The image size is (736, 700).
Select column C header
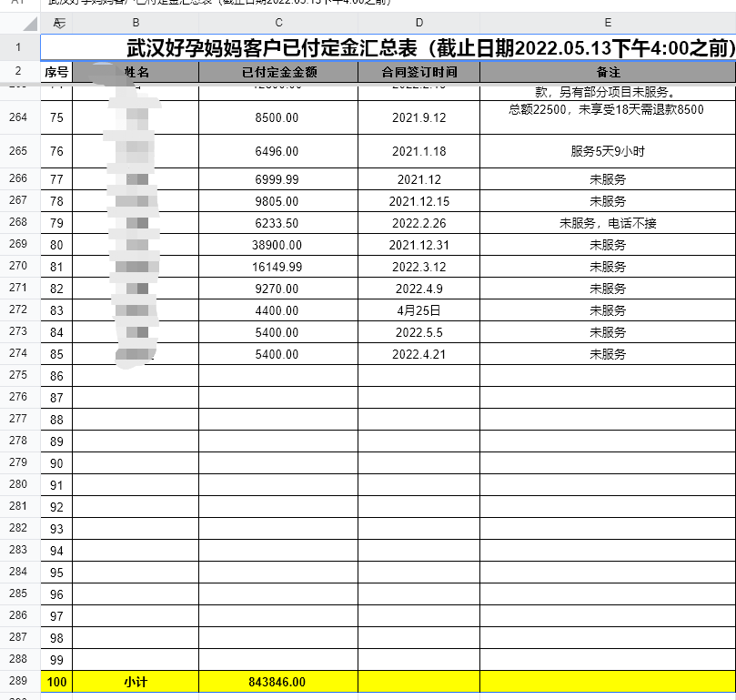click(x=278, y=23)
